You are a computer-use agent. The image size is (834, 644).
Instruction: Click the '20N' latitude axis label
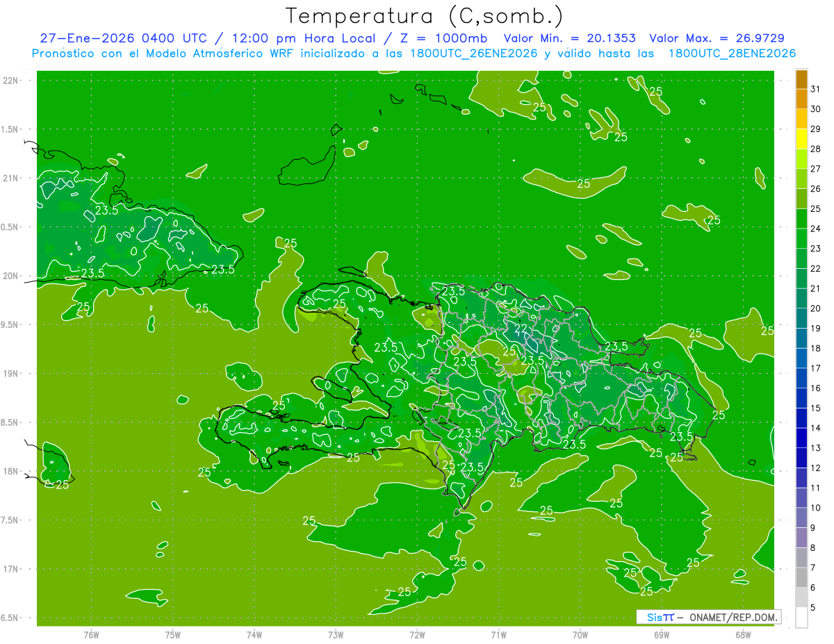(x=10, y=276)
